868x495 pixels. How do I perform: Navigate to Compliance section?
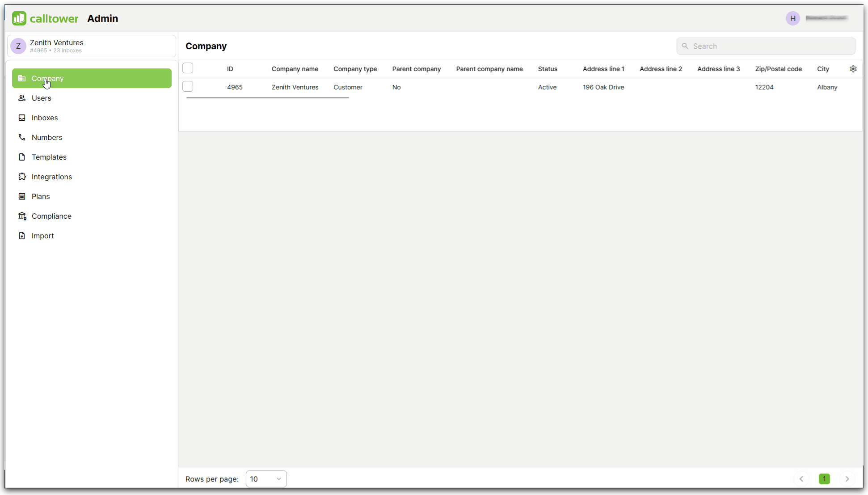pos(51,216)
